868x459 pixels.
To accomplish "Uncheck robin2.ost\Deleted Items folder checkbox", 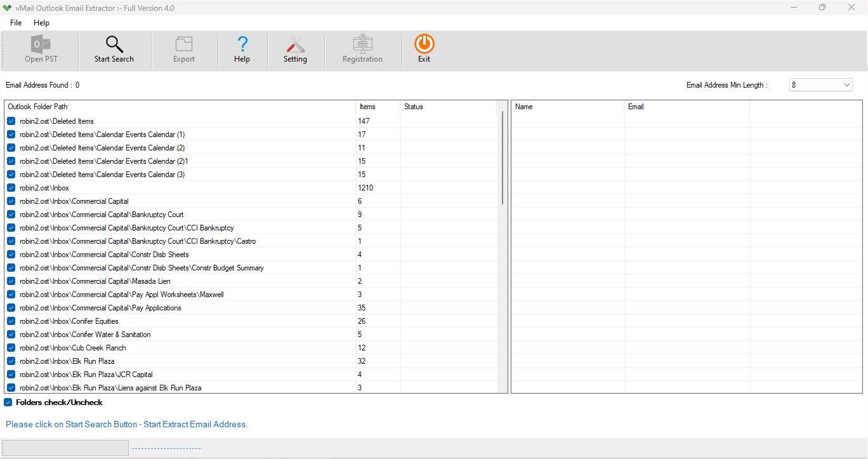I will click(11, 121).
